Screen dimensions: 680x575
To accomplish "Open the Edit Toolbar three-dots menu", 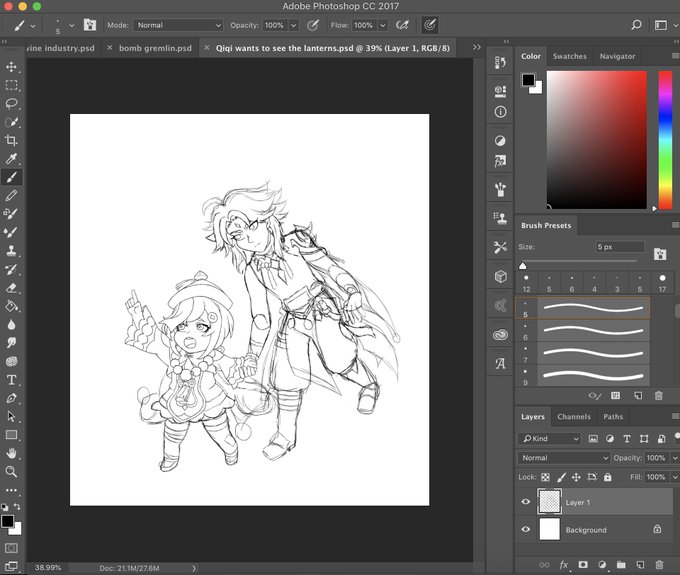I will pyautogui.click(x=11, y=490).
